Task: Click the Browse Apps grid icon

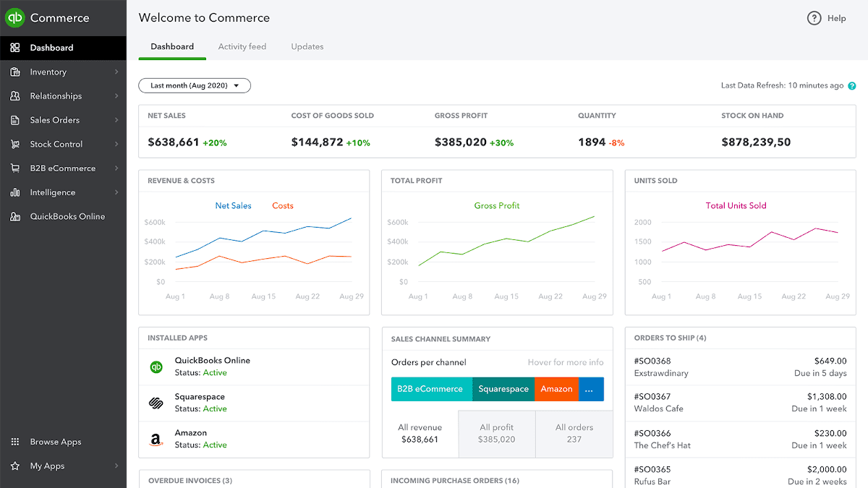Action: coord(15,442)
